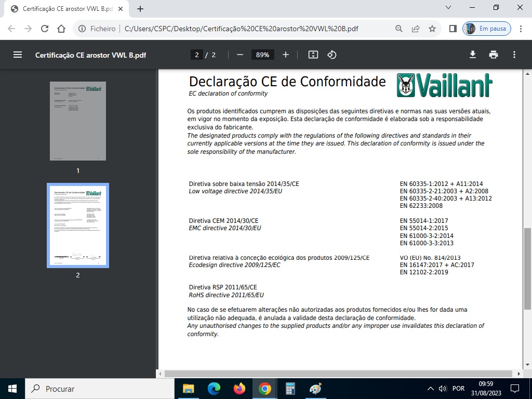Image resolution: width=532 pixels, height=399 pixels.
Task: Click the scroll down arrow
Action: (x=527, y=365)
